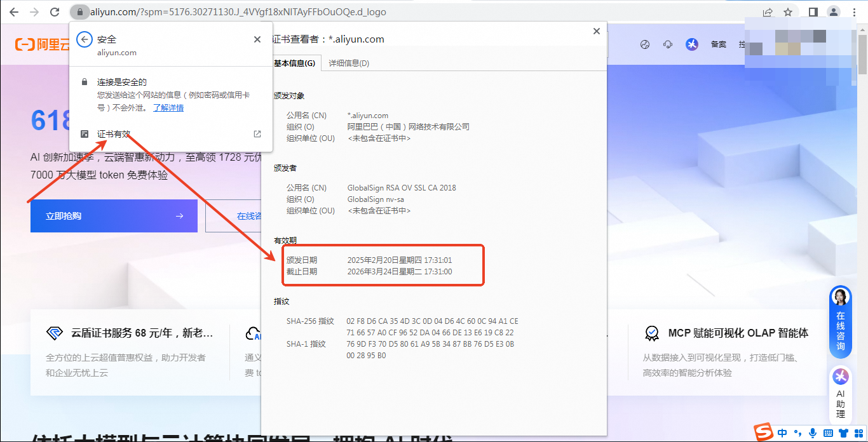
Task: Click the page scrollbar up arrow
Action: [863, 28]
